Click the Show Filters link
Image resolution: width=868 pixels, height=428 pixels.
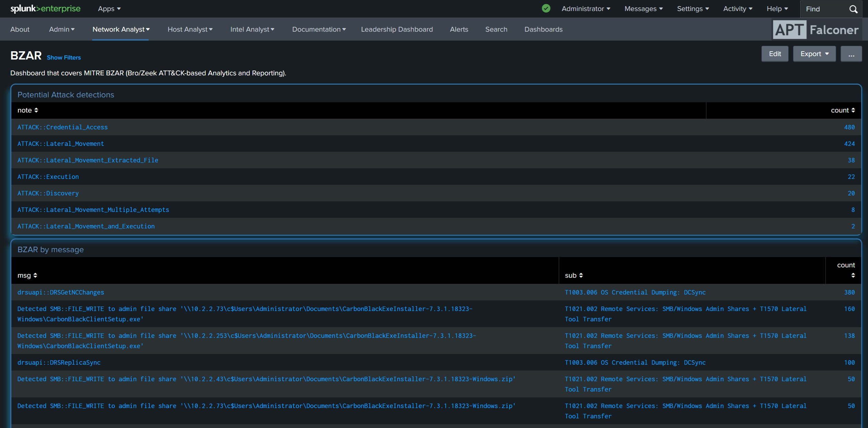point(64,57)
